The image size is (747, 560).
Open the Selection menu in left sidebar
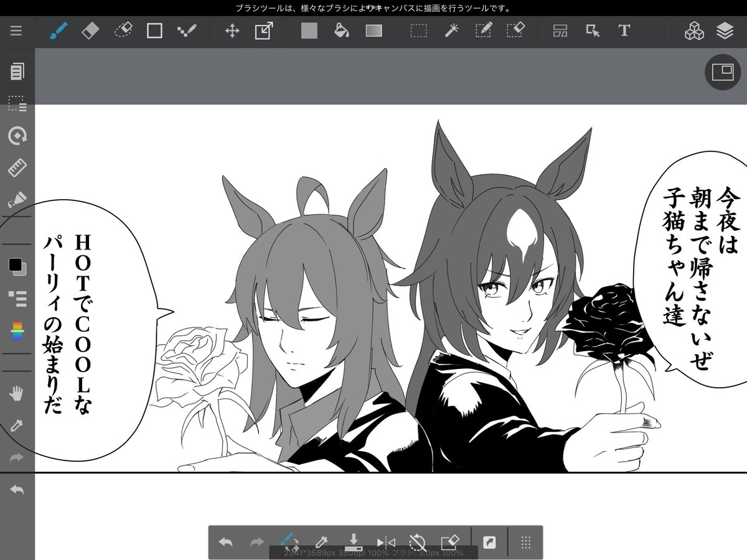pyautogui.click(x=17, y=103)
